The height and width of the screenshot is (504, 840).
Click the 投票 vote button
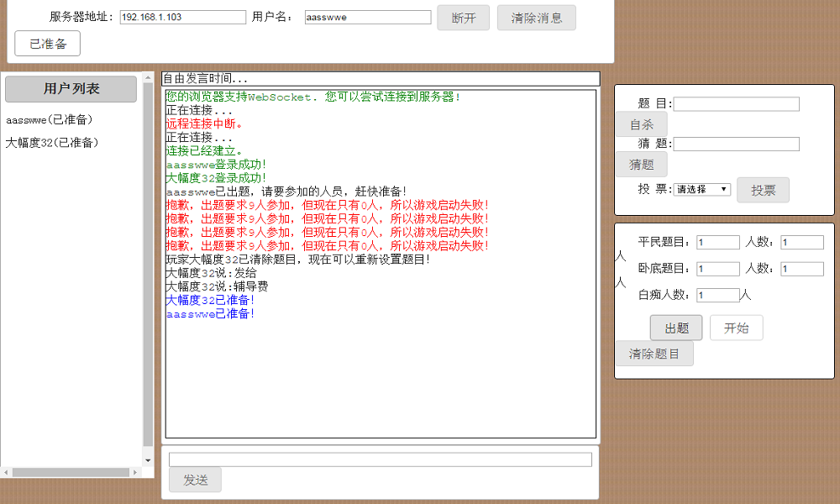click(x=763, y=190)
